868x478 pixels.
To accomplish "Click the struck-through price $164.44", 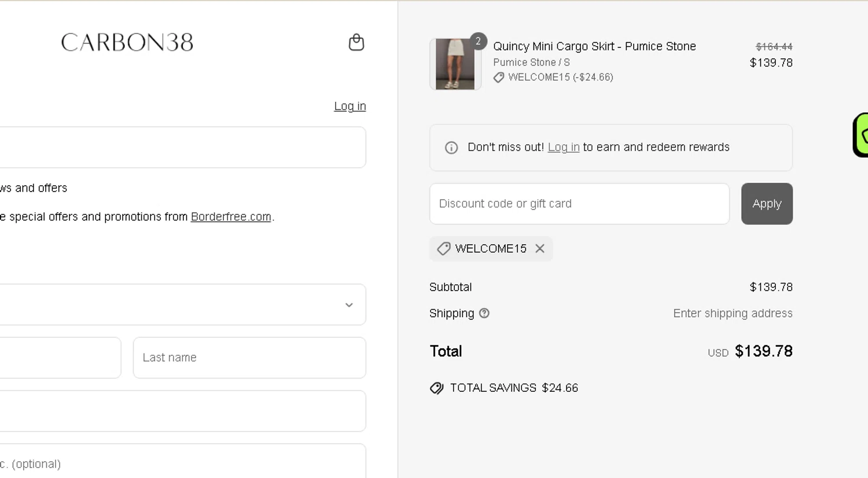I will pyautogui.click(x=774, y=46).
